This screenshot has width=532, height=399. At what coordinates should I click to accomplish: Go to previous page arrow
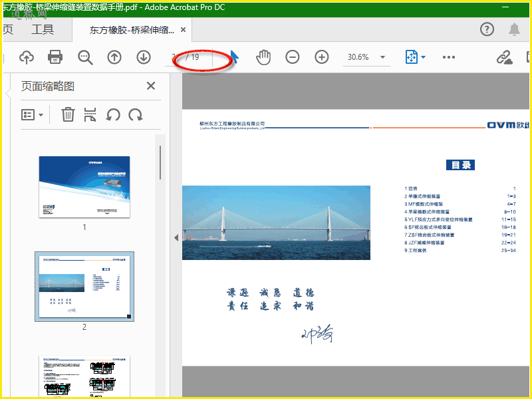point(114,57)
